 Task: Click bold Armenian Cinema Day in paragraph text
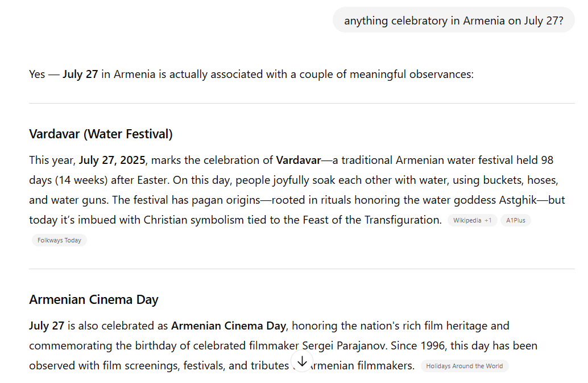click(228, 326)
